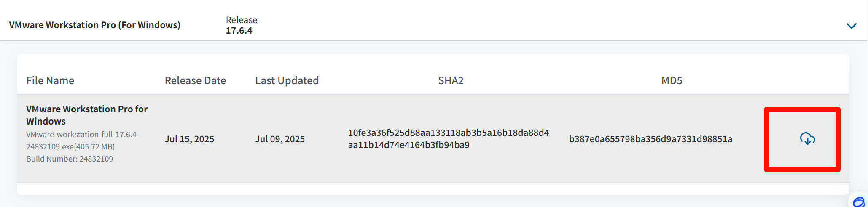Screen dimensions: 868x207
Task: Click the Release label above version number
Action: 242,20
